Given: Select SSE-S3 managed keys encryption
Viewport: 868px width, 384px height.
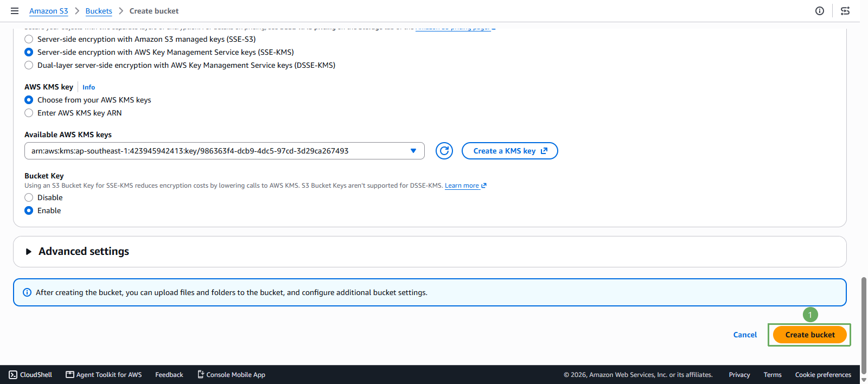Looking at the screenshot, I should click(x=29, y=39).
